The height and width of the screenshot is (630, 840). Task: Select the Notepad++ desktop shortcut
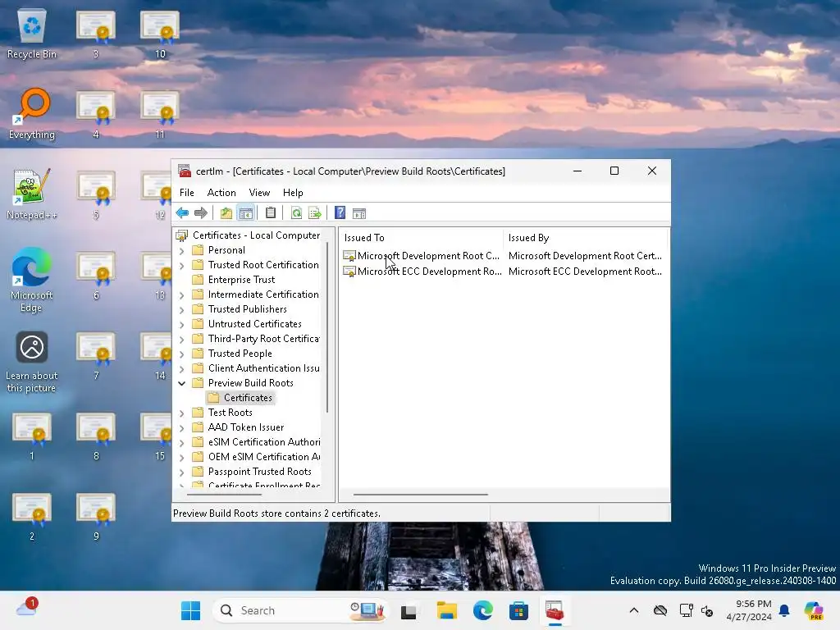point(32,194)
